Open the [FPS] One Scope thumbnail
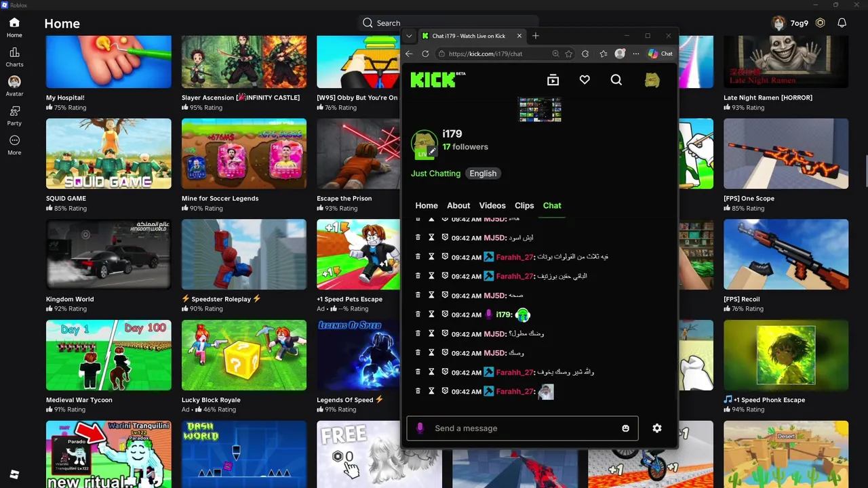The width and height of the screenshot is (868, 488). coord(786,154)
